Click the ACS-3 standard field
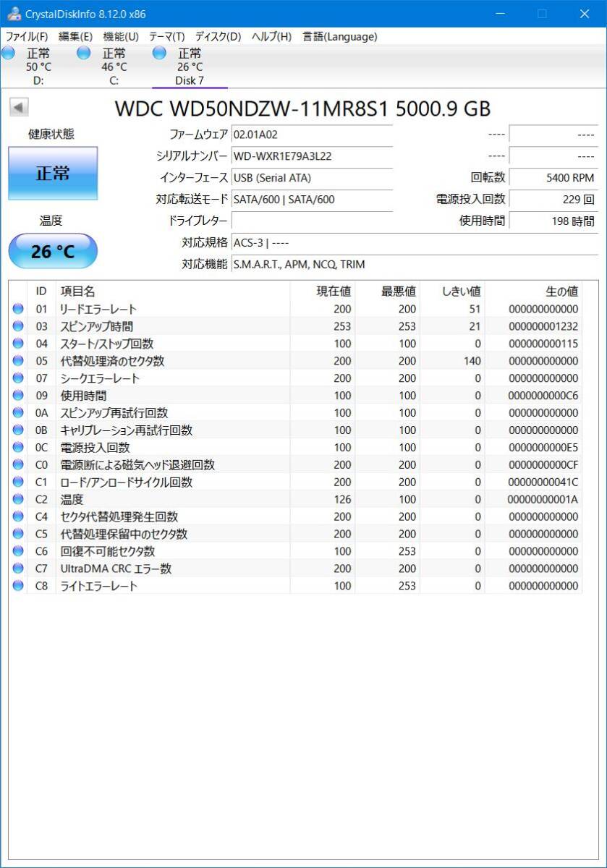This screenshot has width=607, height=868. click(415, 243)
